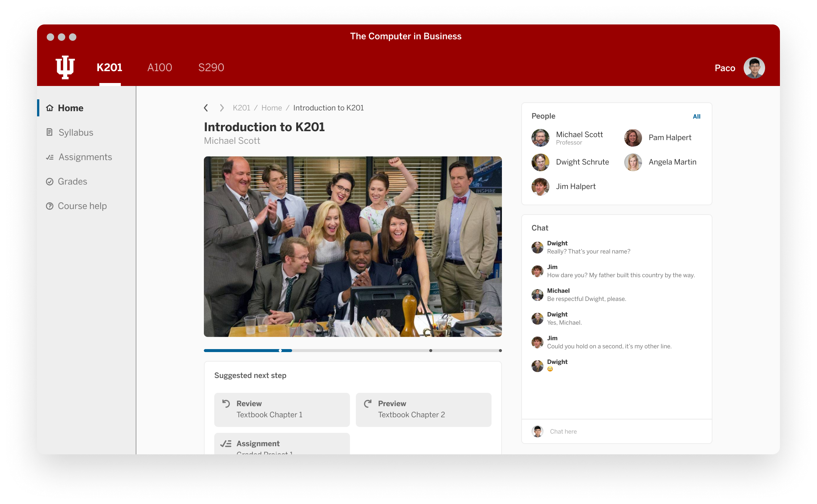Click the Dwight Schrute name in People

(x=582, y=162)
